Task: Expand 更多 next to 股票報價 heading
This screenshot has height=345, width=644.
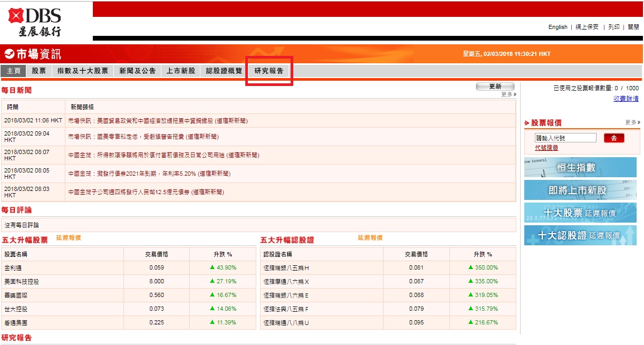Action: coord(632,122)
